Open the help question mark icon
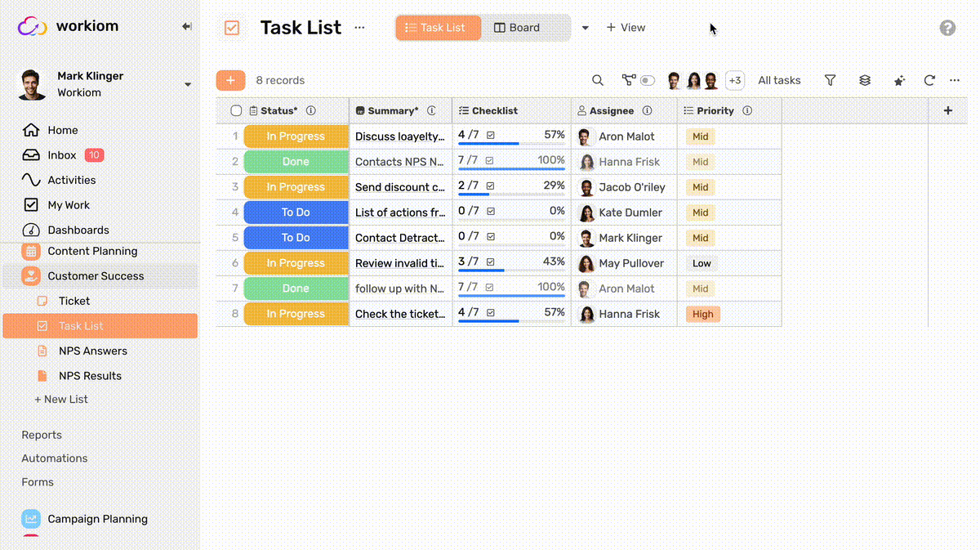 (947, 28)
